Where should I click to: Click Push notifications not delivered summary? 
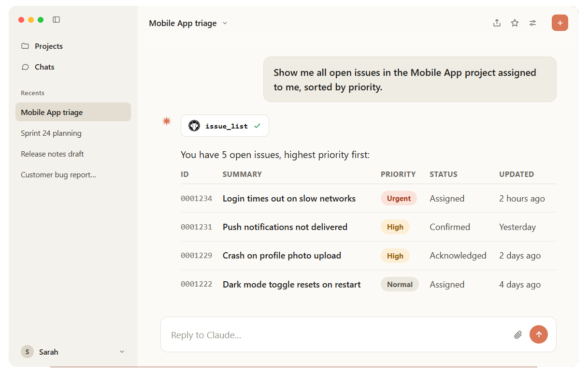pyautogui.click(x=285, y=227)
